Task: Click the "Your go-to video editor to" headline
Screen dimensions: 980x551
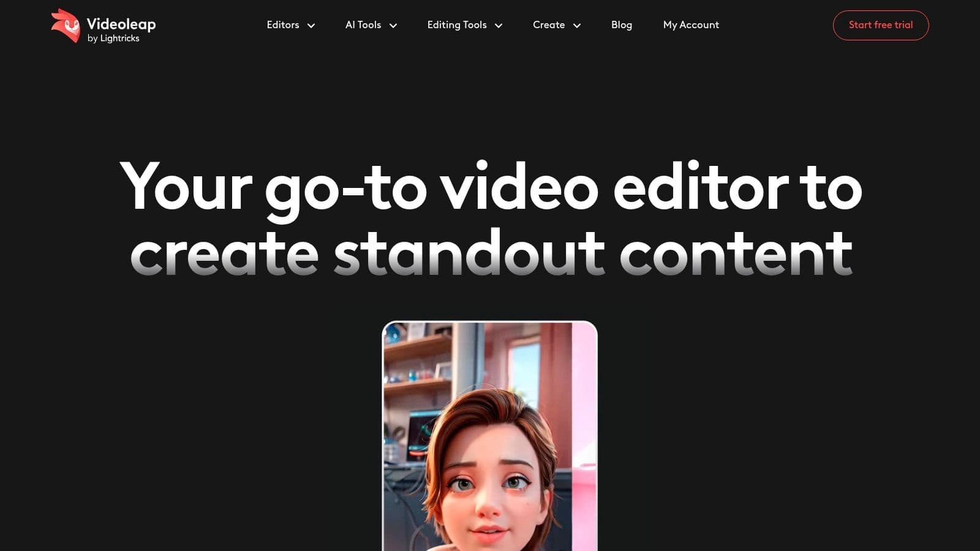Action: (x=490, y=187)
